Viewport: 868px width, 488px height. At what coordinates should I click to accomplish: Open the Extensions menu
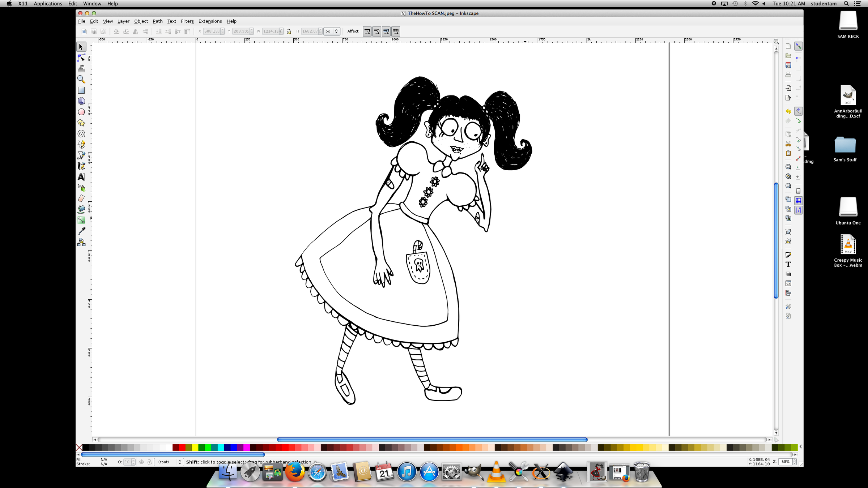(210, 21)
